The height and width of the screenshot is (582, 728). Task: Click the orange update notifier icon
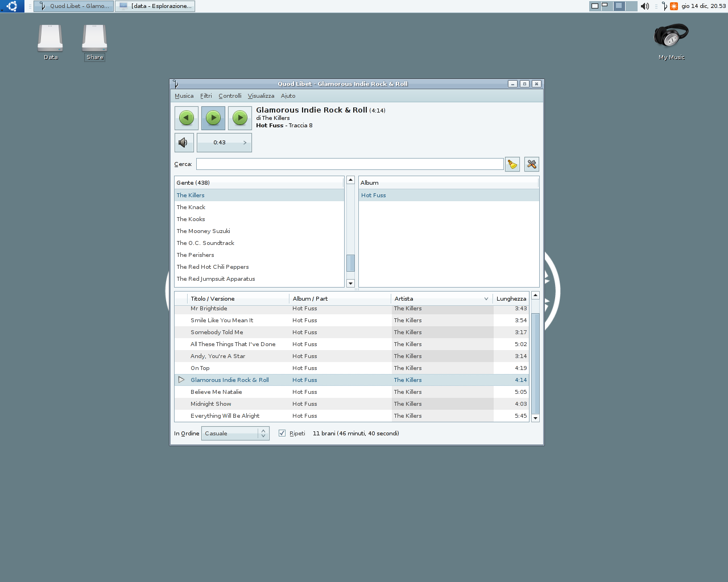tap(674, 6)
